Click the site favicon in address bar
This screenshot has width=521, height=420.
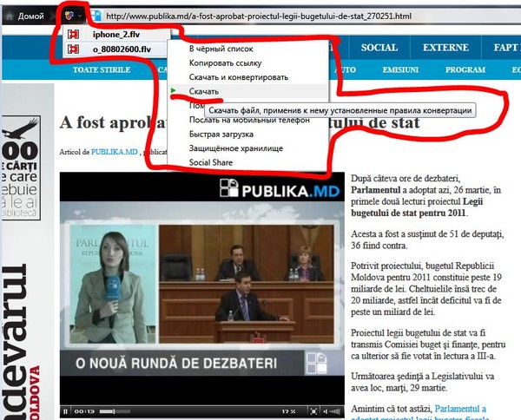click(x=96, y=16)
